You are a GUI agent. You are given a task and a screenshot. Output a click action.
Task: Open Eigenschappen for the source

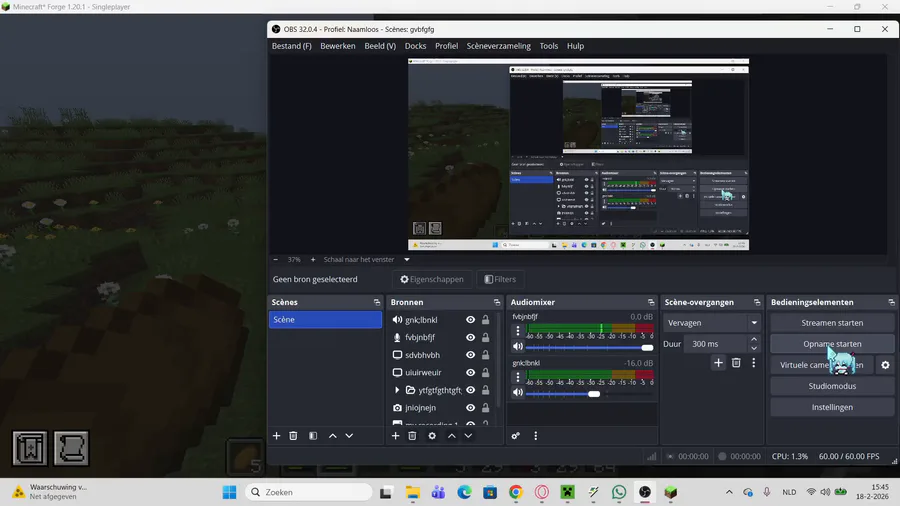click(x=432, y=279)
